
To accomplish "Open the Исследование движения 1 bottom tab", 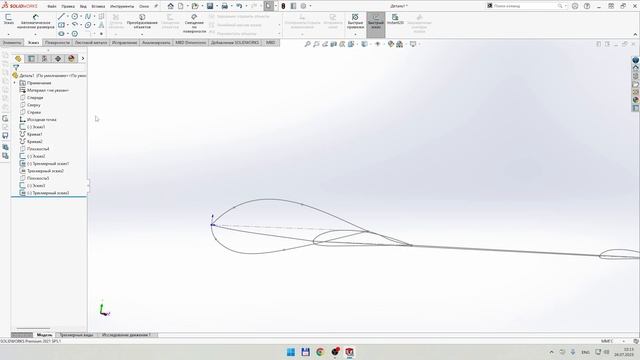I will pyautogui.click(x=126, y=335).
